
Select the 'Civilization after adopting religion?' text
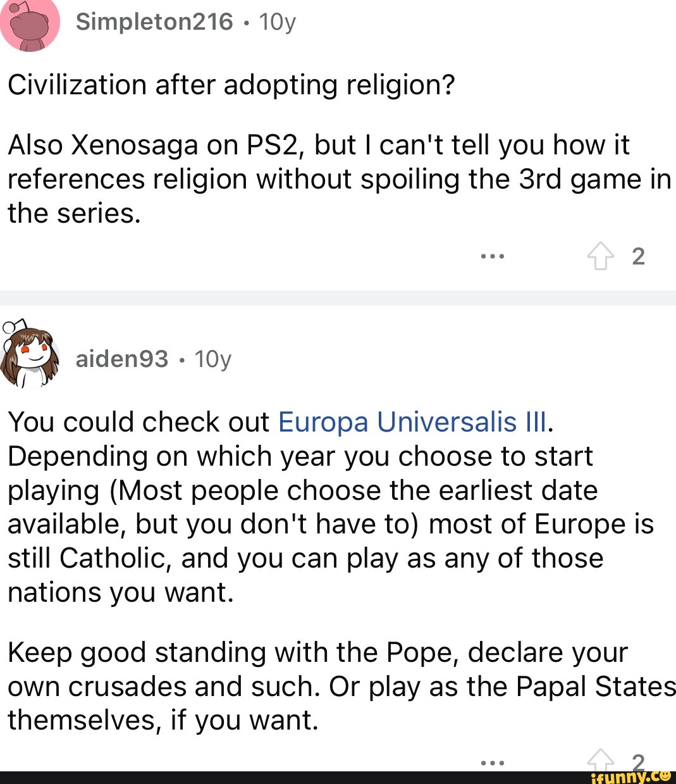[231, 84]
